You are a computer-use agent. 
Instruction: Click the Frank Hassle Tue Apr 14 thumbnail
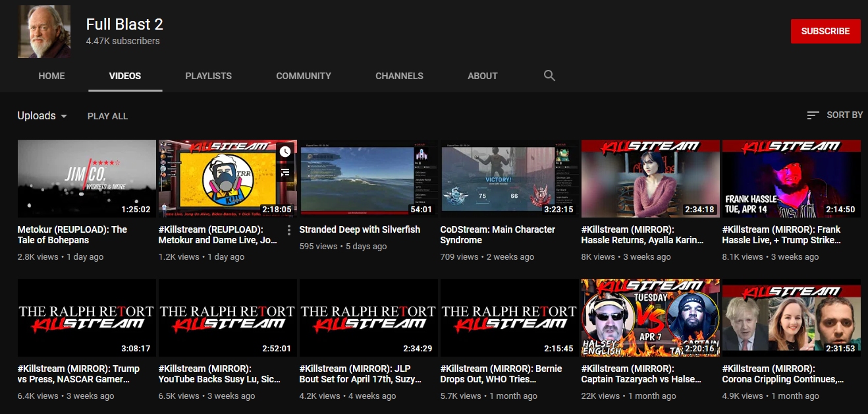792,178
